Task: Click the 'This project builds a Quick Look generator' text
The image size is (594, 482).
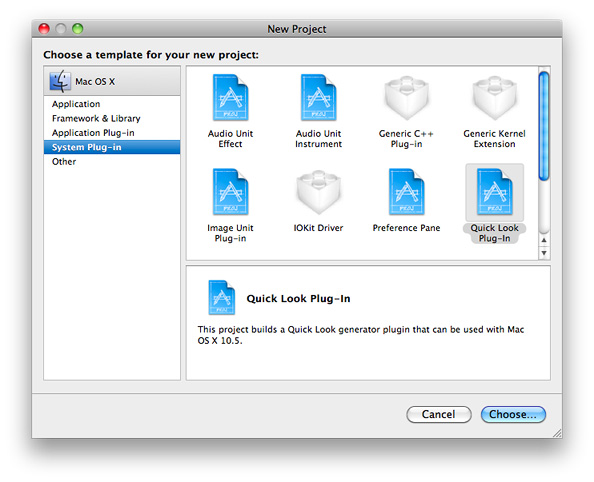Action: (x=360, y=335)
